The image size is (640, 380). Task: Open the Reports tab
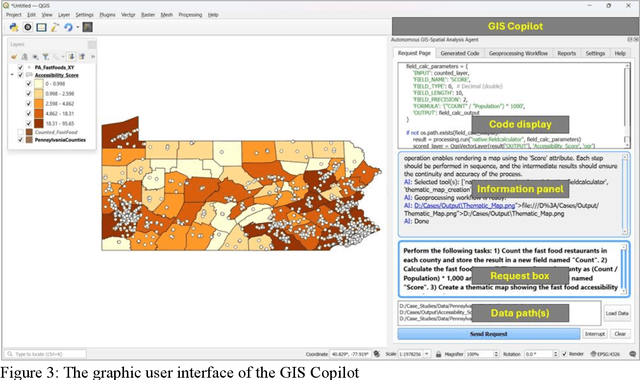coord(567,53)
